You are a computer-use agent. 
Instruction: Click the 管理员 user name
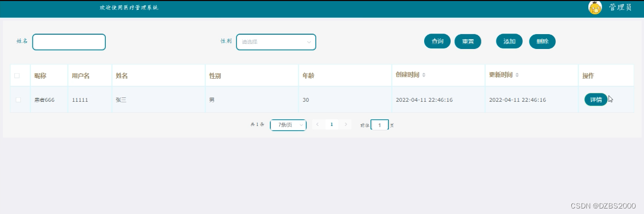[621, 7]
